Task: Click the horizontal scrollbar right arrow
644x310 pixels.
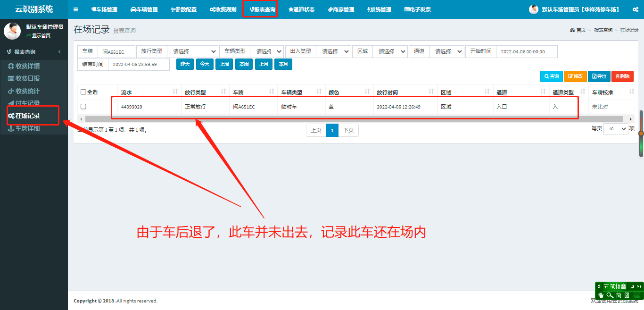Action: [631, 119]
